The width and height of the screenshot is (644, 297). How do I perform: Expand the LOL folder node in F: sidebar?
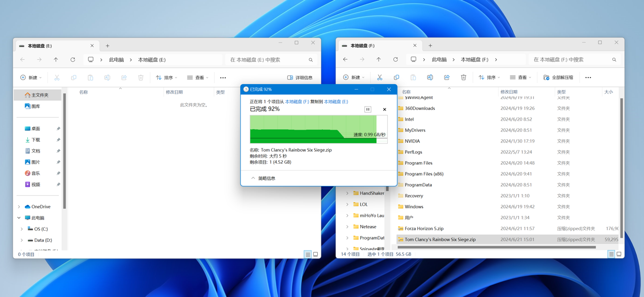[348, 204]
